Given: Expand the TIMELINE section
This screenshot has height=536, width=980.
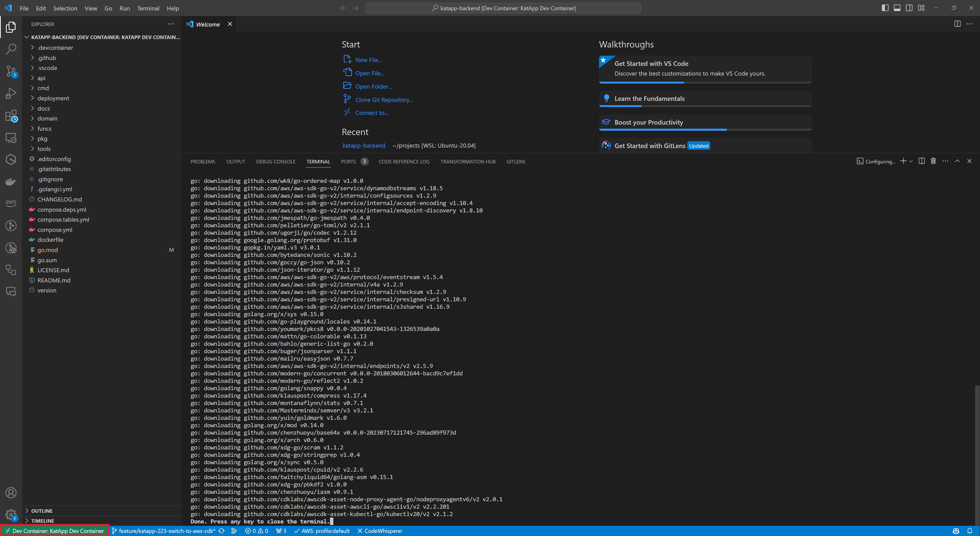Looking at the screenshot, I should point(42,521).
